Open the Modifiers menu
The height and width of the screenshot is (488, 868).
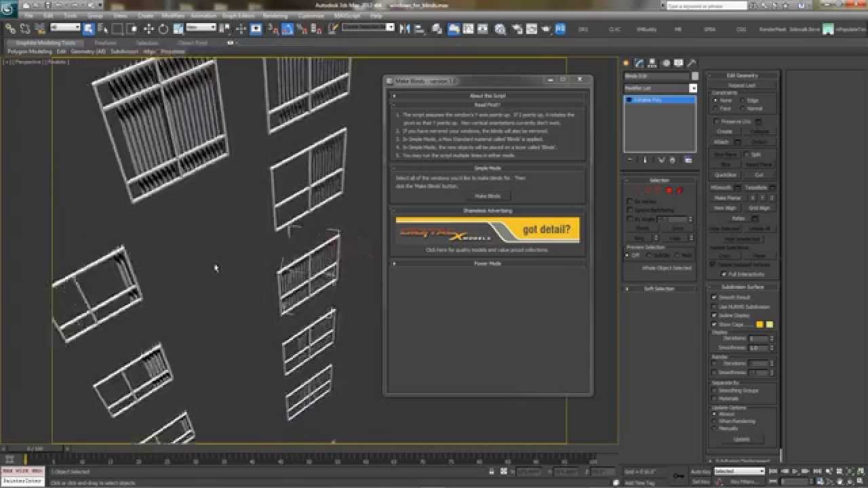point(173,15)
